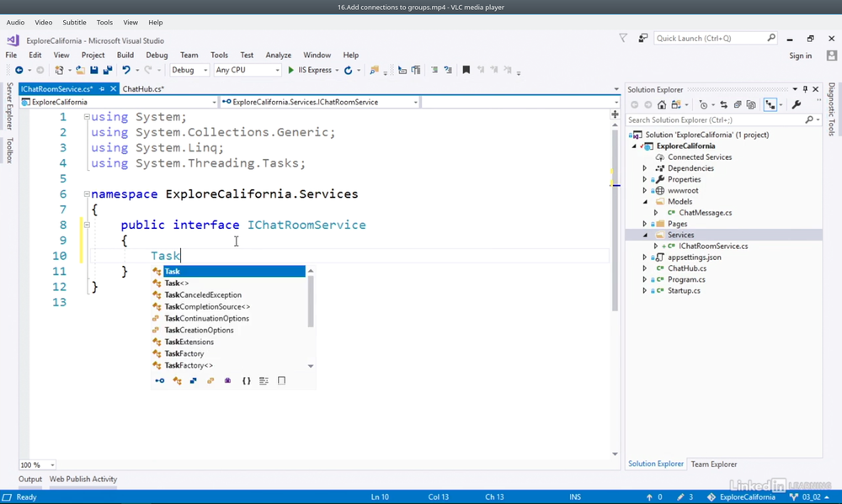Toggle the interfaces filter in IntelliSense
This screenshot has width=842, height=504.
click(x=159, y=380)
